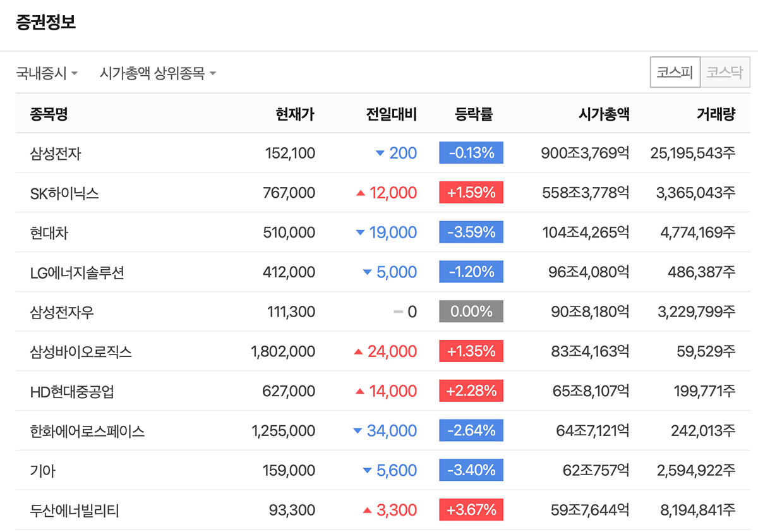Click the gray unchanged dash for 삼성전자우

click(x=398, y=312)
